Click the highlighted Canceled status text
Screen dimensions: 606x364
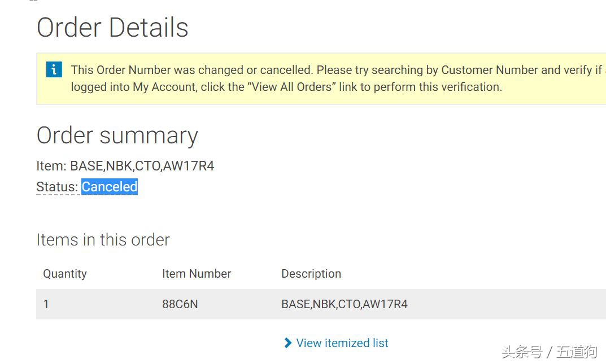[110, 187]
